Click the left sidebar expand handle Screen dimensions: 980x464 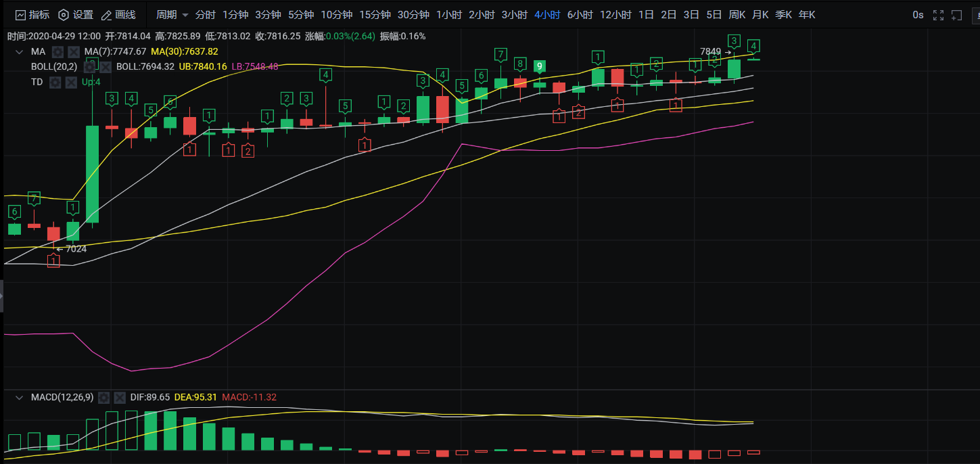click(1, 298)
